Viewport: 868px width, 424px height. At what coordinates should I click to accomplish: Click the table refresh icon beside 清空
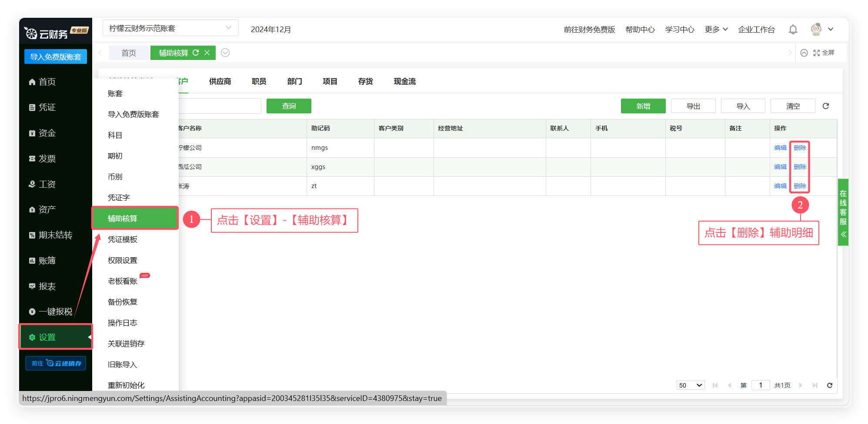pyautogui.click(x=826, y=106)
